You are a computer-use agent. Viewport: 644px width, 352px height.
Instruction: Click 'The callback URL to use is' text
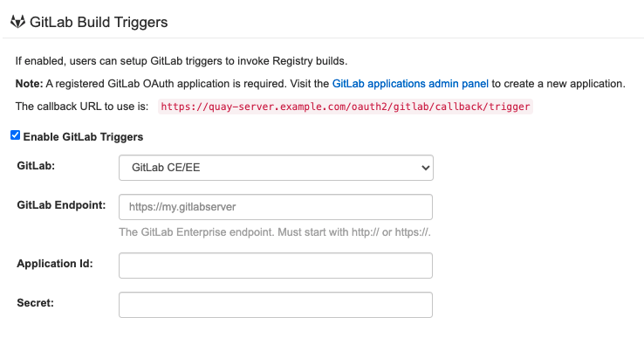pos(83,107)
